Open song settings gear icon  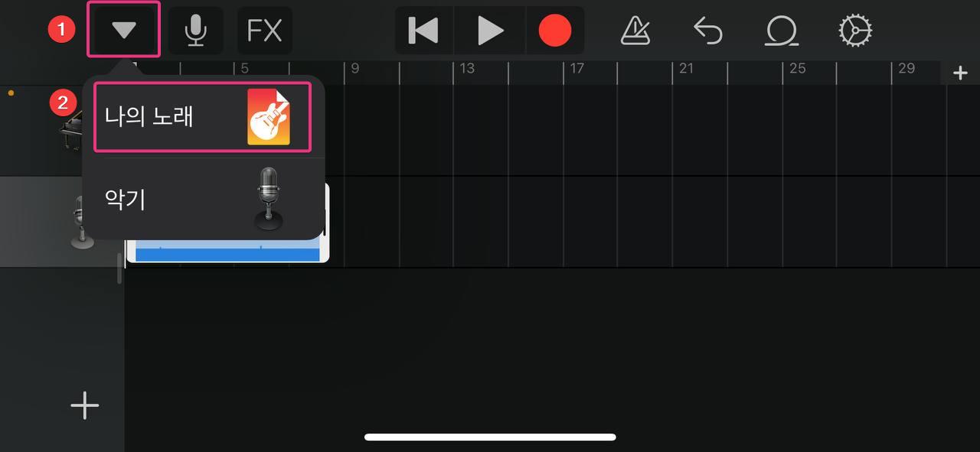click(855, 31)
